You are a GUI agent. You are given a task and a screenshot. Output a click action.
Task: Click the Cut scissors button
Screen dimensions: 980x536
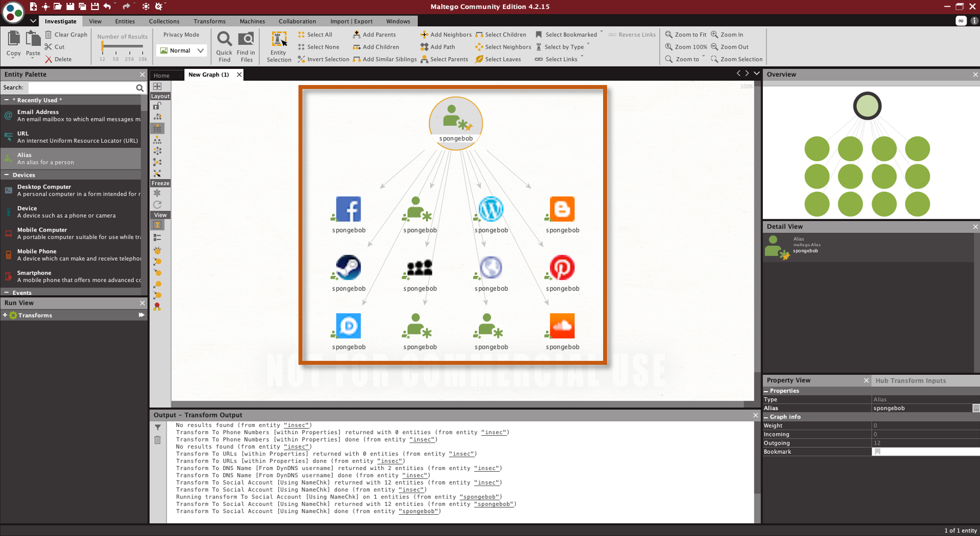[x=55, y=47]
